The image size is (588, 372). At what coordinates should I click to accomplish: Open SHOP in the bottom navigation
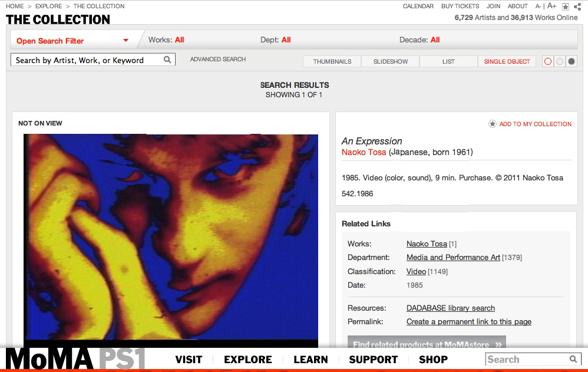tap(433, 360)
